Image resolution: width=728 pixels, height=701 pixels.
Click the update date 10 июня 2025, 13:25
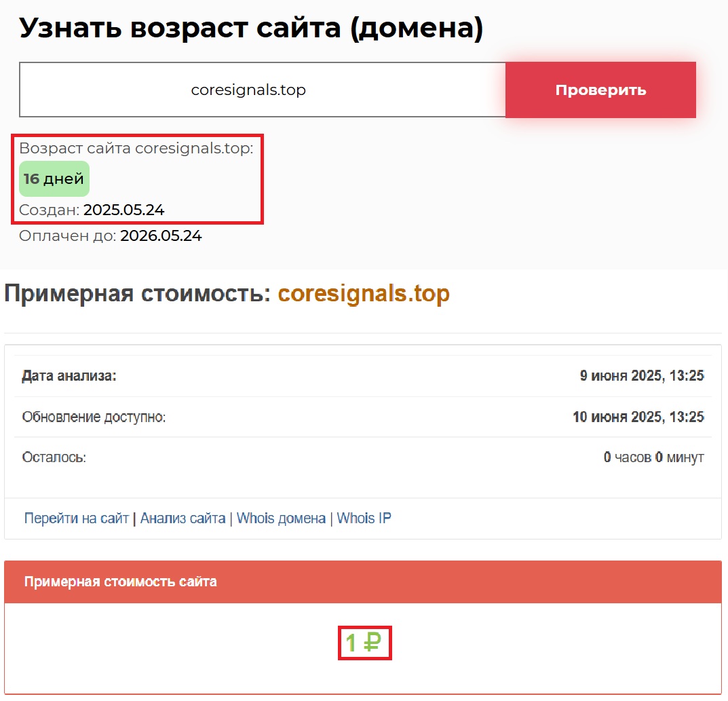point(638,417)
